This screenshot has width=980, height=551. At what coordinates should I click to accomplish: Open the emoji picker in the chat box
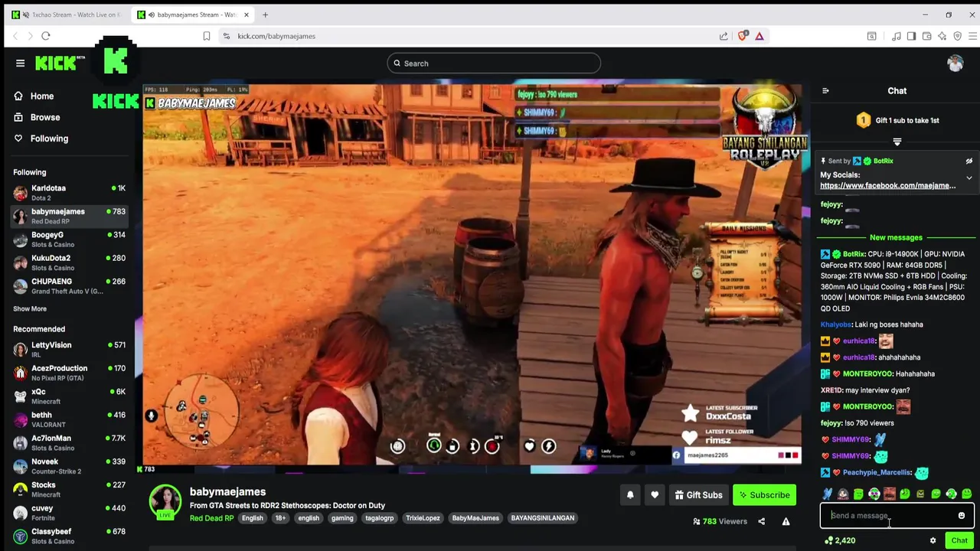click(x=962, y=516)
